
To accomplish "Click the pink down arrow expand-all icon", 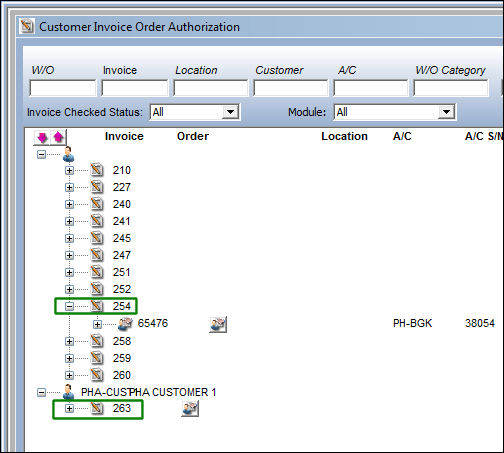I will click(x=42, y=137).
